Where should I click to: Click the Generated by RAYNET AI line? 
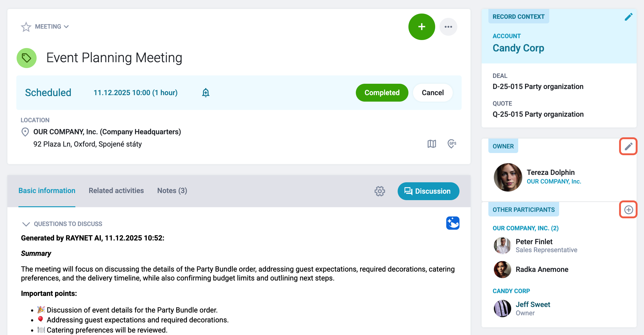pos(93,238)
